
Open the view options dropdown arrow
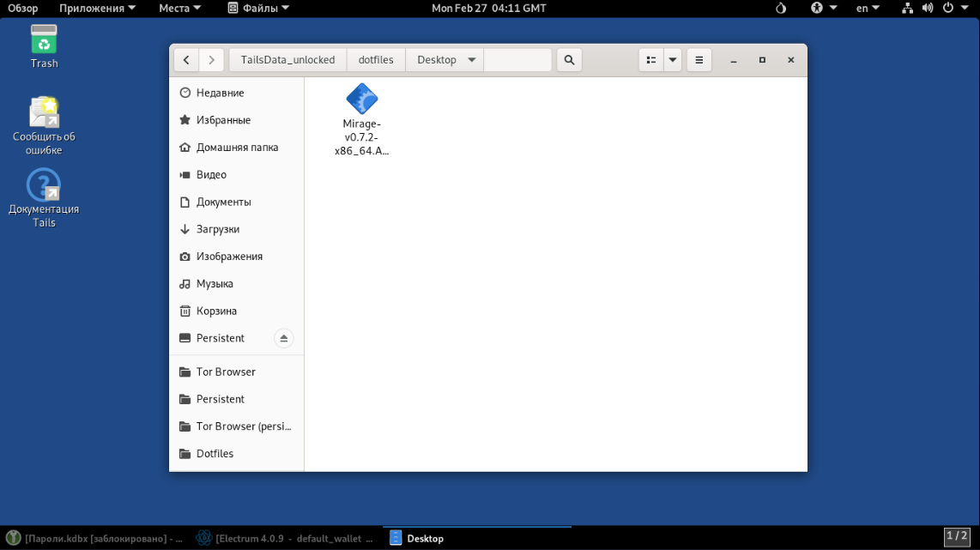pyautogui.click(x=674, y=60)
